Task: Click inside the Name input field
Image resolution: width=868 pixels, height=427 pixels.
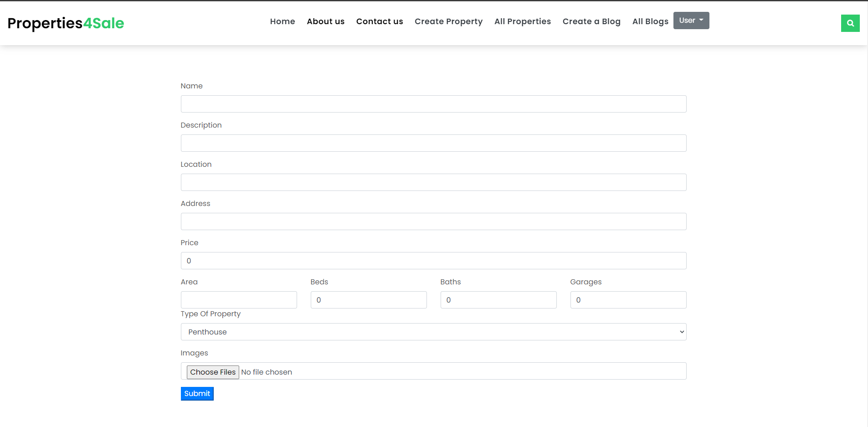Action: pyautogui.click(x=433, y=104)
